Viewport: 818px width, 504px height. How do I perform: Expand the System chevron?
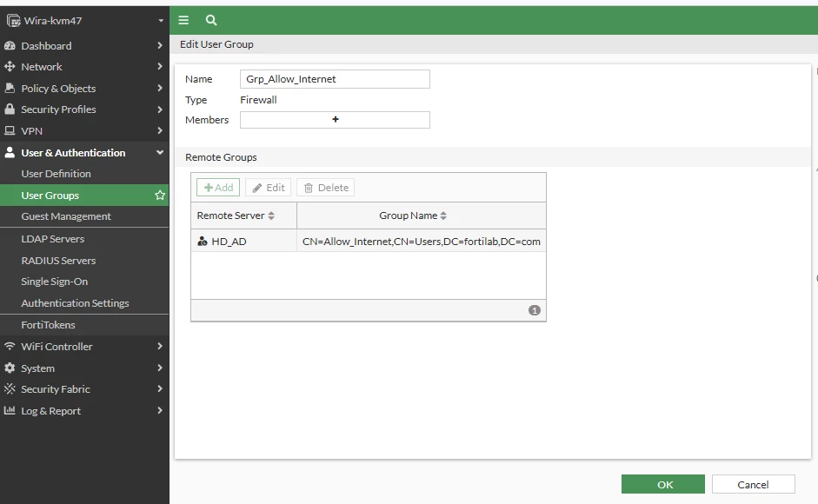[160, 368]
